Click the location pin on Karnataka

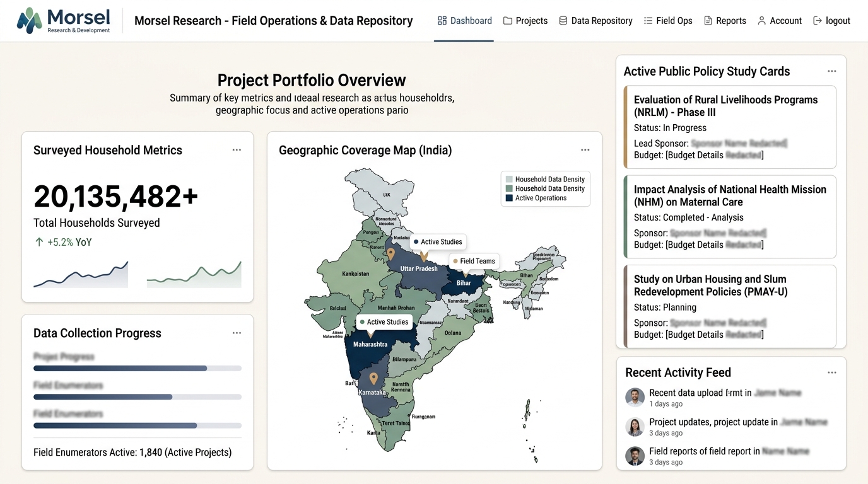point(373,379)
